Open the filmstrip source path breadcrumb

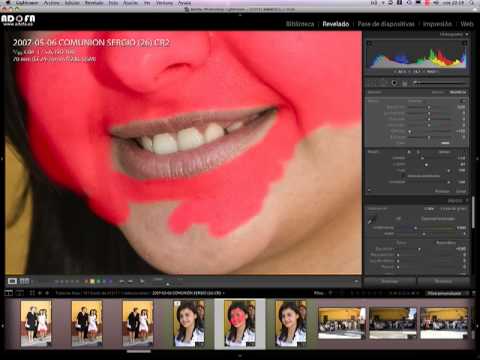140,293
